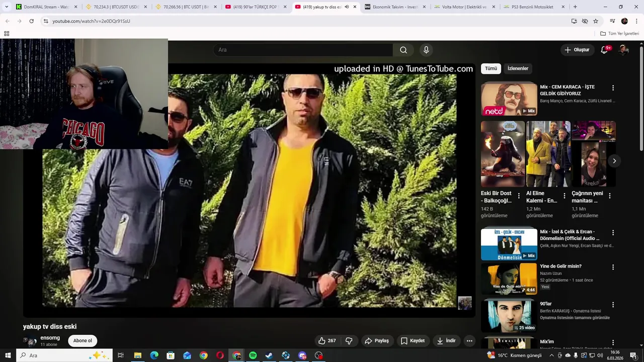
Task: Open more actions ellipsis below the video
Action: 469,341
